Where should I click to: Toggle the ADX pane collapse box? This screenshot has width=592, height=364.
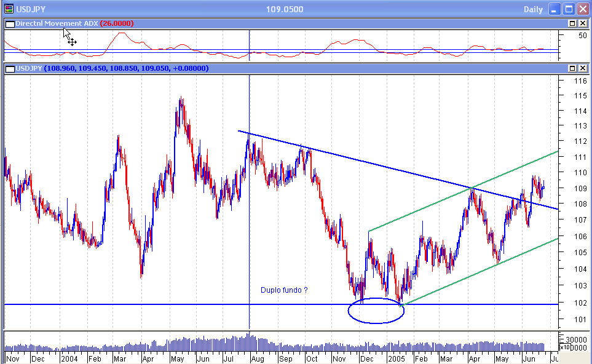coord(9,23)
